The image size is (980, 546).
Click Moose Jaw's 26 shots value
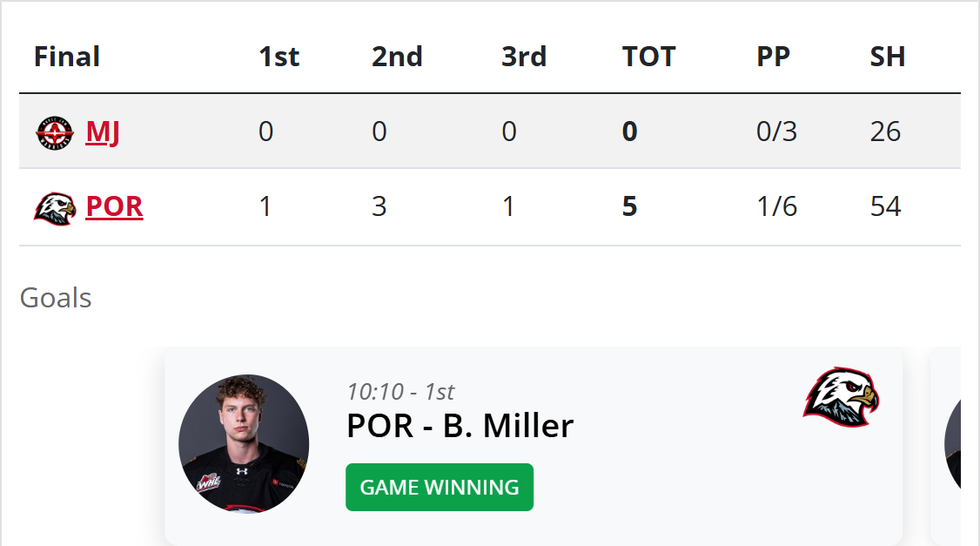point(885,132)
